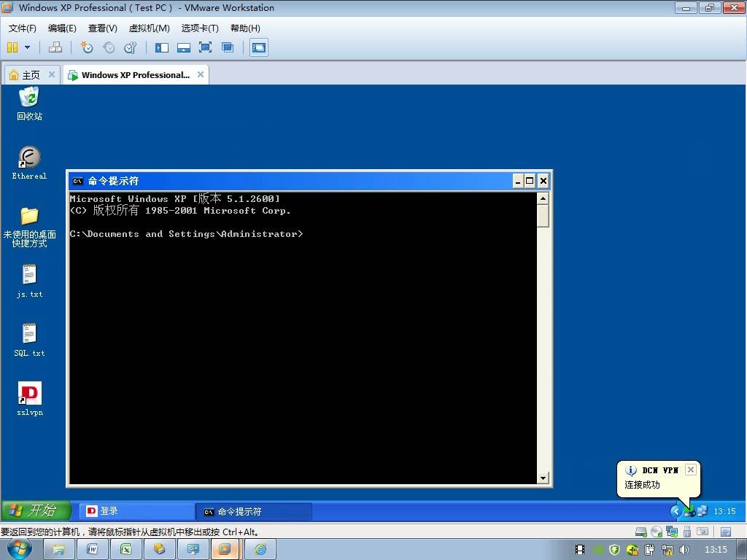Open the Windows 7 Start orb
This screenshot has width=747, height=560.
[x=20, y=550]
